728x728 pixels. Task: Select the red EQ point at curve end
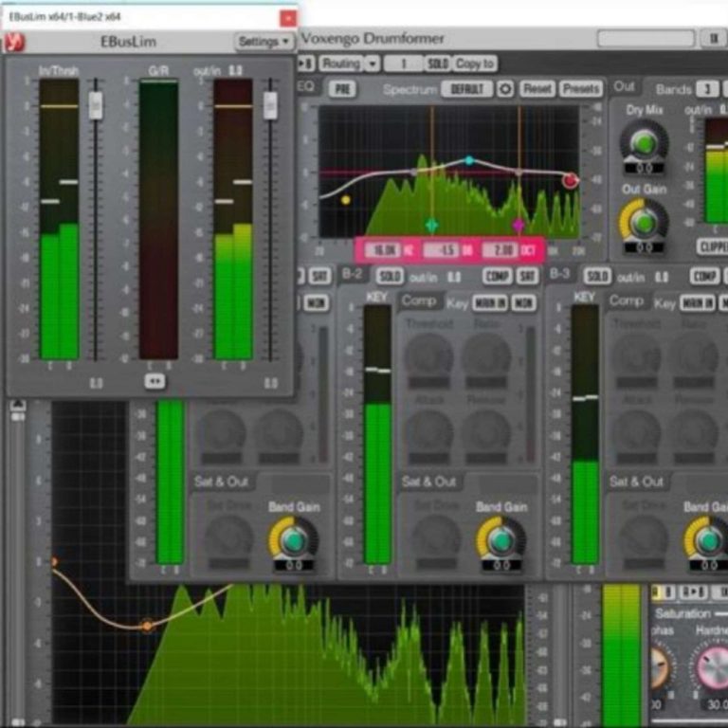tap(570, 180)
